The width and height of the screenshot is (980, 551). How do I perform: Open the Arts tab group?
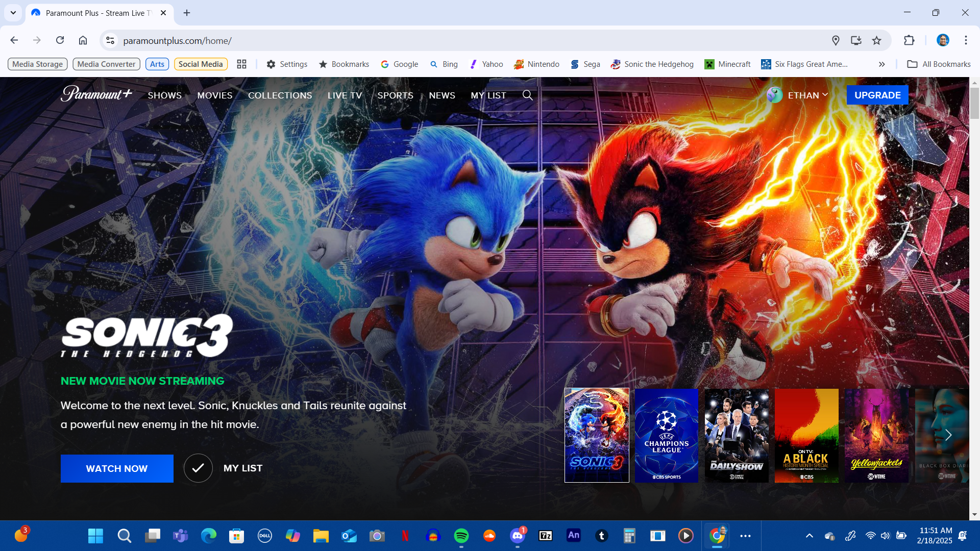(x=157, y=64)
